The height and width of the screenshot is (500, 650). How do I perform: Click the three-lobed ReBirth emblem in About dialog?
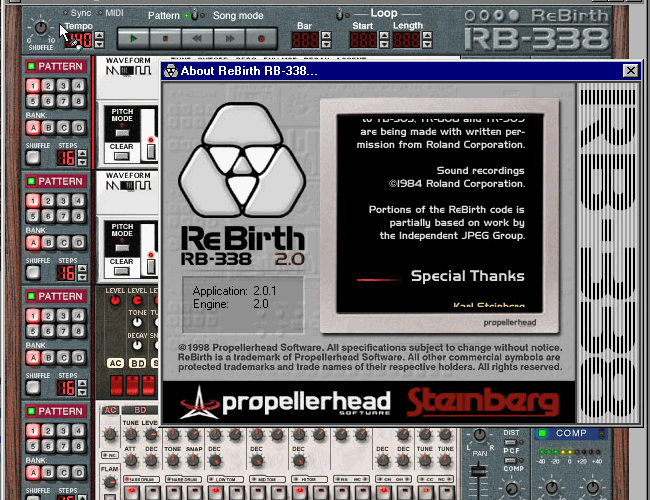coord(243,160)
